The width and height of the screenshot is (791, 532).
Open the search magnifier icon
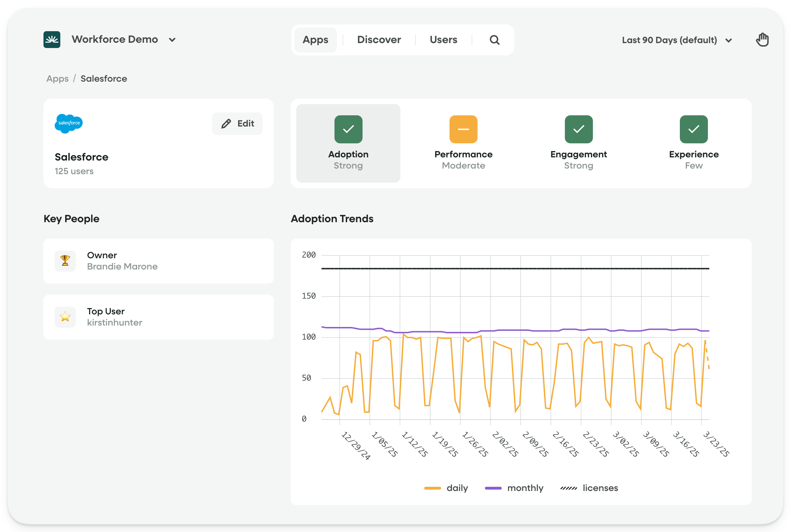(x=494, y=40)
